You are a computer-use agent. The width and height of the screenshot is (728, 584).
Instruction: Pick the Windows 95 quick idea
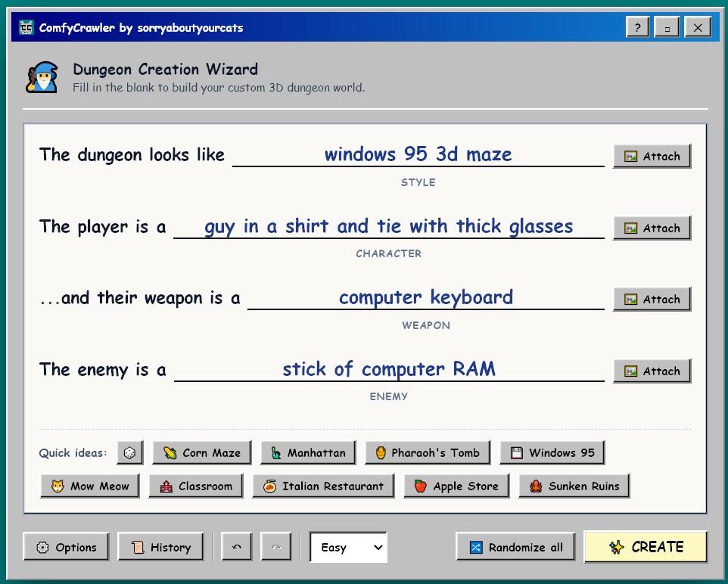pos(552,452)
